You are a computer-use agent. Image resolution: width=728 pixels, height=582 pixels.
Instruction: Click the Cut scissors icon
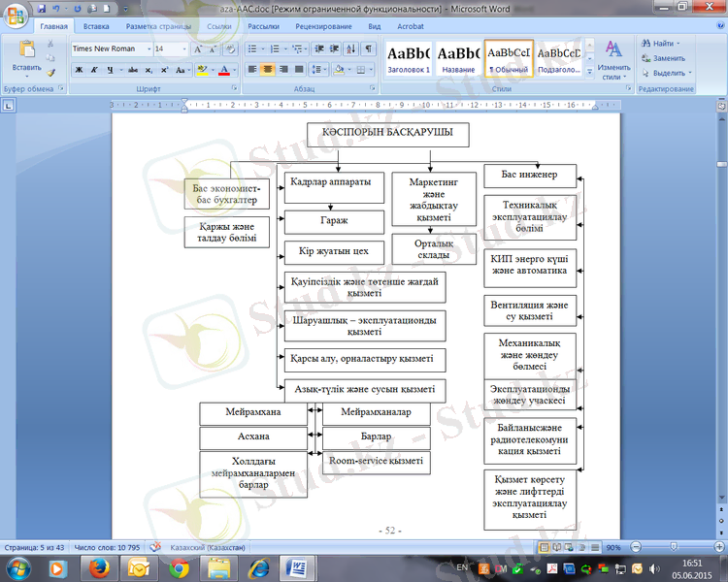click(50, 44)
